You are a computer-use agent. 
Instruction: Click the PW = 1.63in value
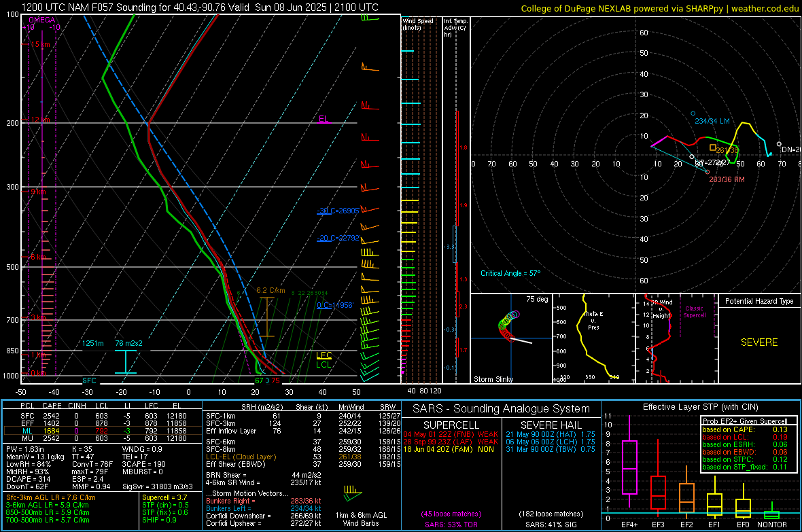(x=25, y=449)
